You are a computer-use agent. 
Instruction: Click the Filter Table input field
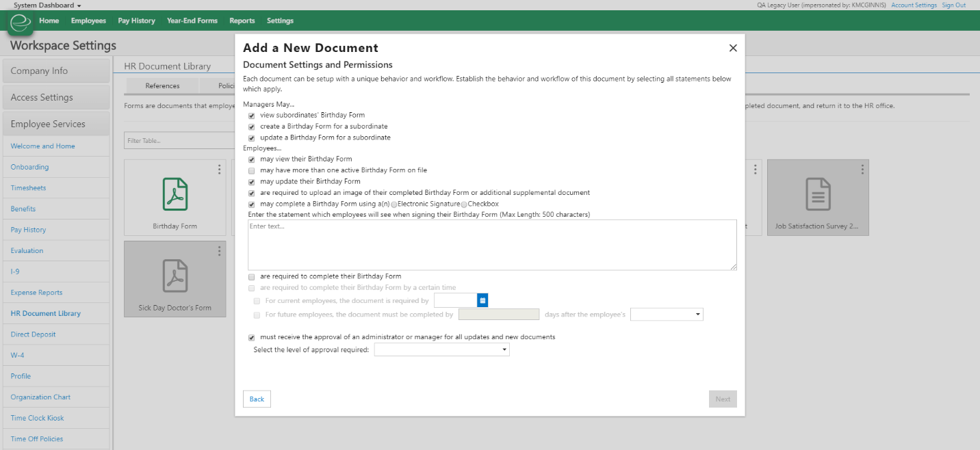[179, 141]
